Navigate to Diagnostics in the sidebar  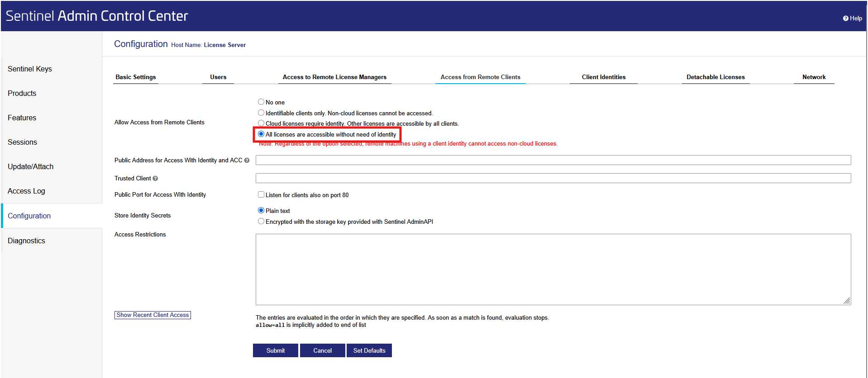click(x=26, y=241)
